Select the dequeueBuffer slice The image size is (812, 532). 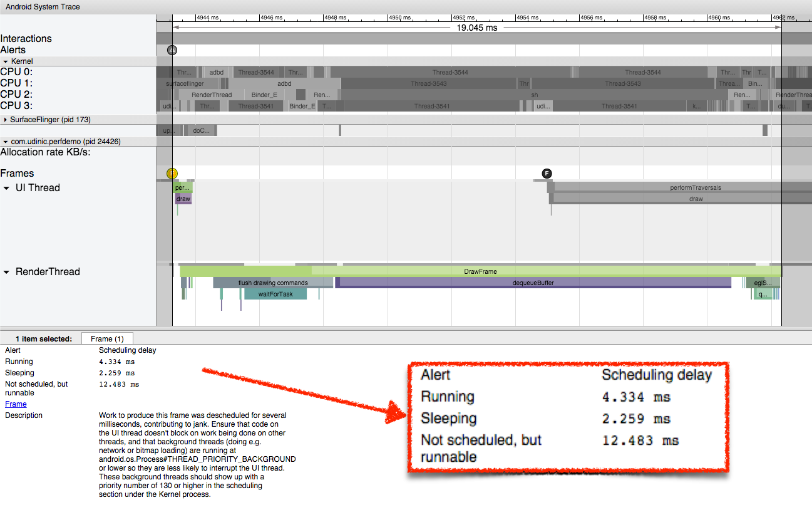(x=533, y=283)
